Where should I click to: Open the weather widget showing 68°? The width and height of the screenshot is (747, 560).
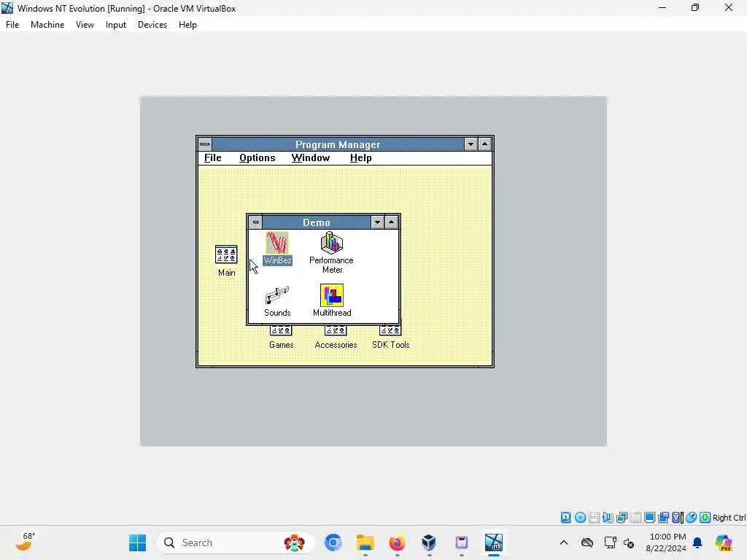[x=26, y=542]
